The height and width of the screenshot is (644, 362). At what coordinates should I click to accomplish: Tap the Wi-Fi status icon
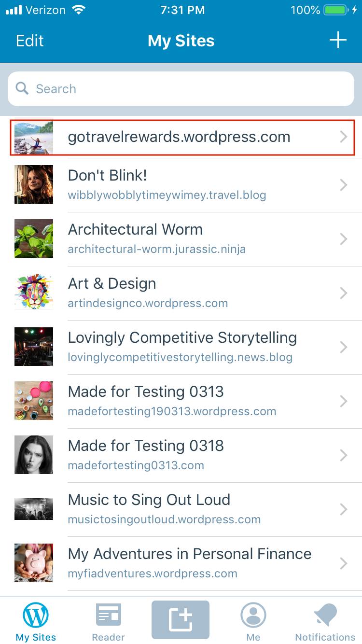point(78,10)
